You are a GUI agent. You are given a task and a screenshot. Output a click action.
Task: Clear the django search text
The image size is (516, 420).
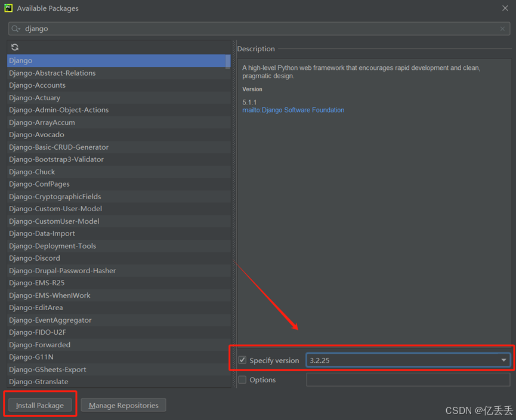click(502, 29)
